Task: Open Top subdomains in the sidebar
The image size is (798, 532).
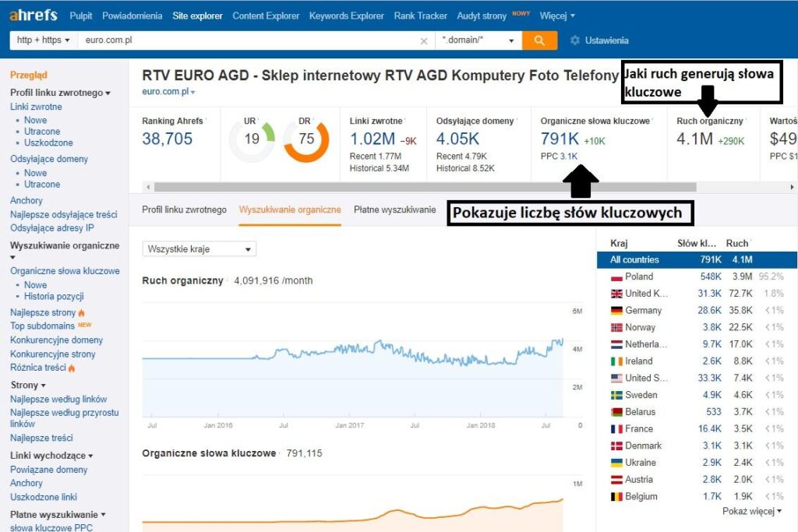Action: [x=42, y=326]
